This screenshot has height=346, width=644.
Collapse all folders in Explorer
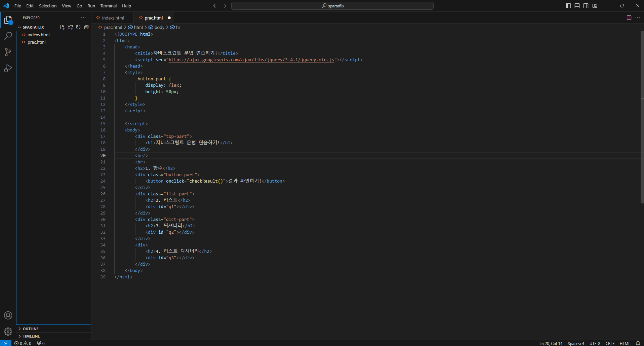coord(86,27)
